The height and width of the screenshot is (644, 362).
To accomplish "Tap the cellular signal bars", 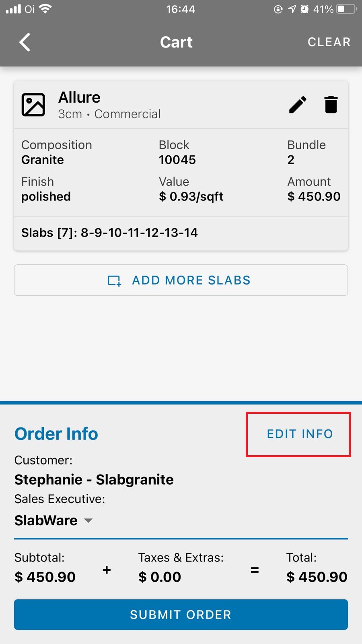I will [x=13, y=9].
